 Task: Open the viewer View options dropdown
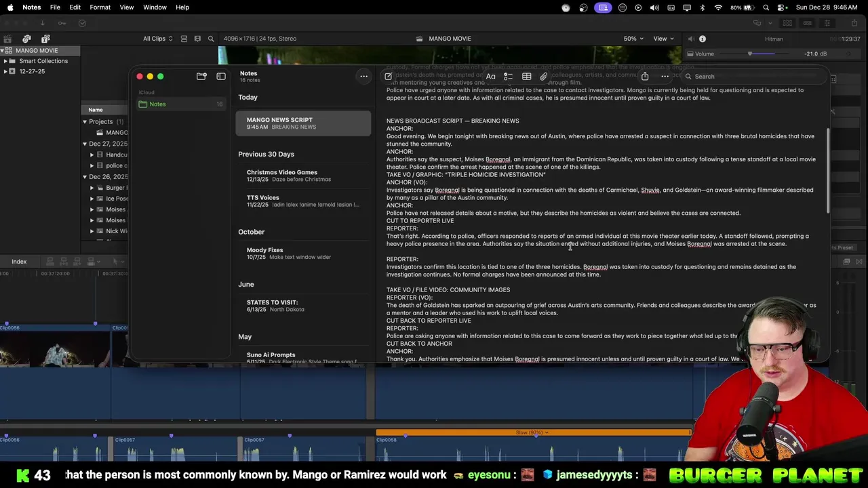tap(663, 39)
